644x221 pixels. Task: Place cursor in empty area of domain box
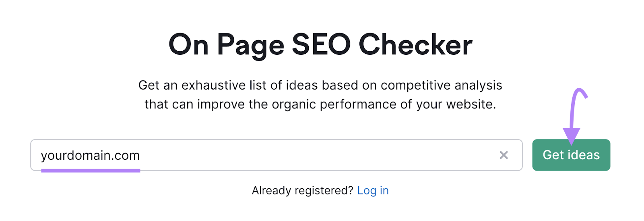[322, 155]
